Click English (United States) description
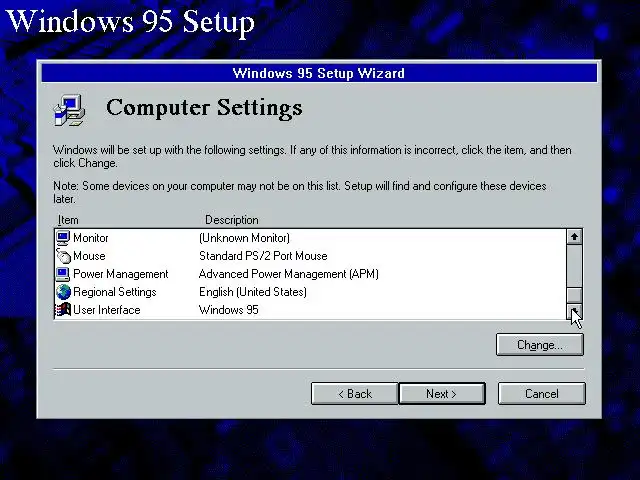Image resolution: width=640 pixels, height=480 pixels. coord(253,292)
